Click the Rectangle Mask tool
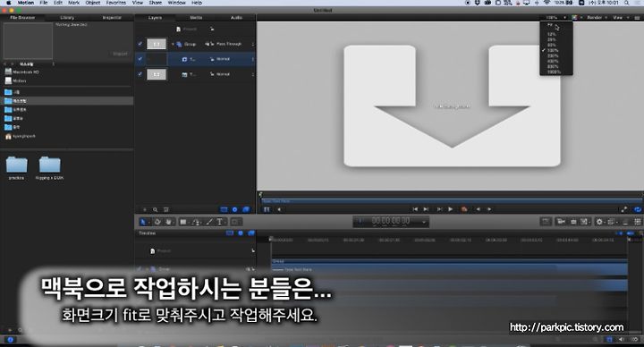Image resolution: width=644 pixels, height=347 pixels. pos(235,222)
